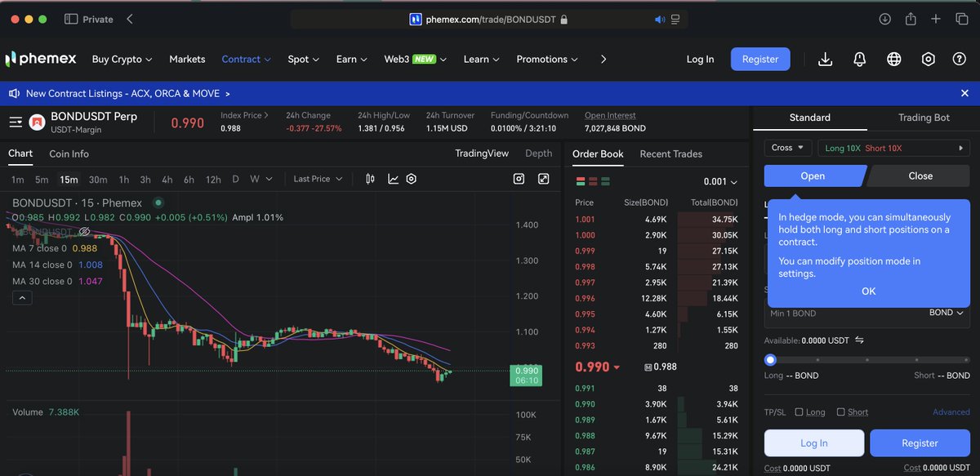Image resolution: width=980 pixels, height=476 pixels.
Task: Expand the Promotions menu
Action: (547, 59)
